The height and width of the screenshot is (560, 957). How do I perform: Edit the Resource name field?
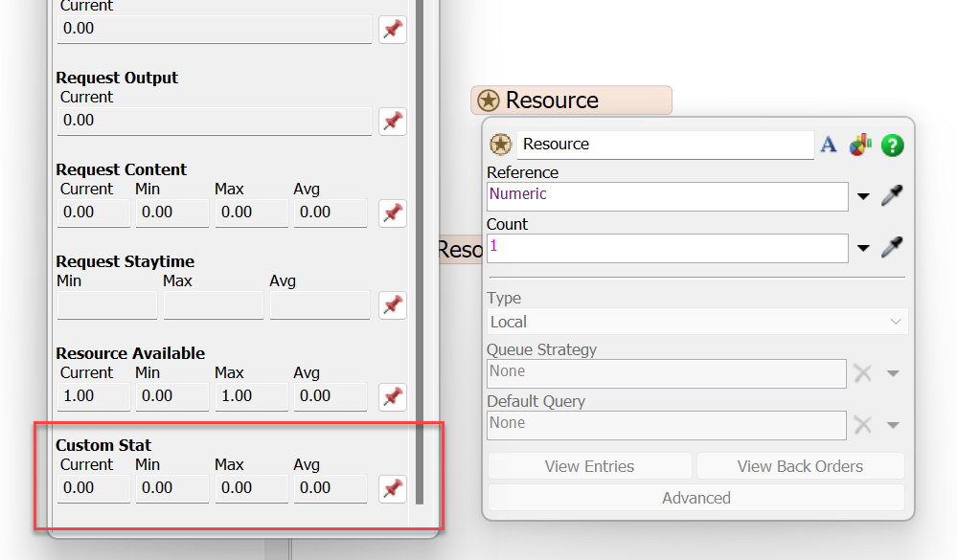click(665, 145)
